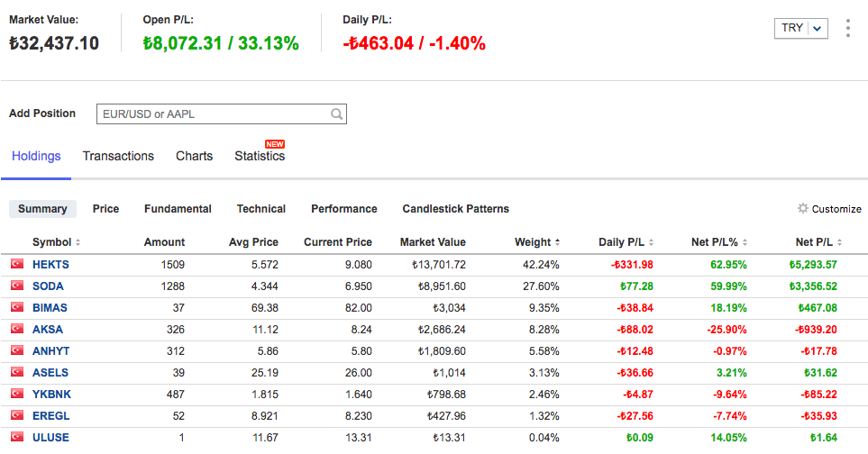
Task: Click the Turkey flag beside HEKTS
Action: point(16,265)
